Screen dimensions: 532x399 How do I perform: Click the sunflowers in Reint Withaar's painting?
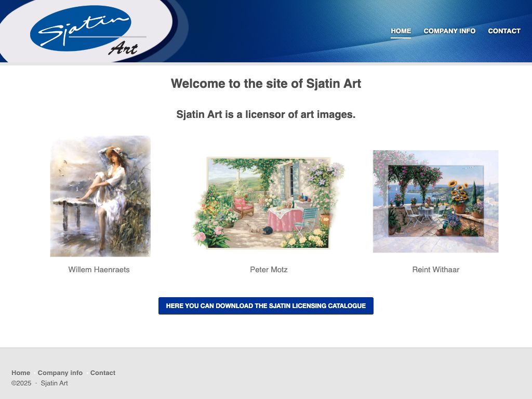(x=458, y=192)
